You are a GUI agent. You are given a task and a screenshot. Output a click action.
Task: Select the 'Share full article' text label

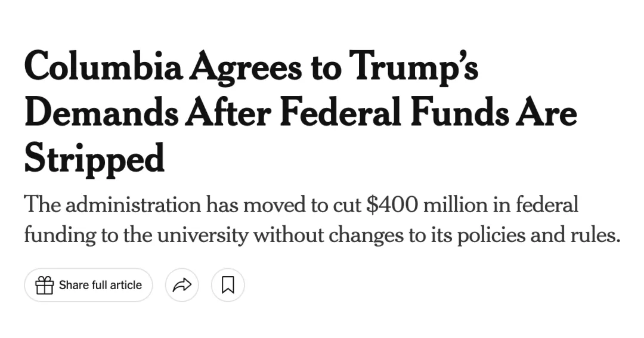tap(100, 285)
